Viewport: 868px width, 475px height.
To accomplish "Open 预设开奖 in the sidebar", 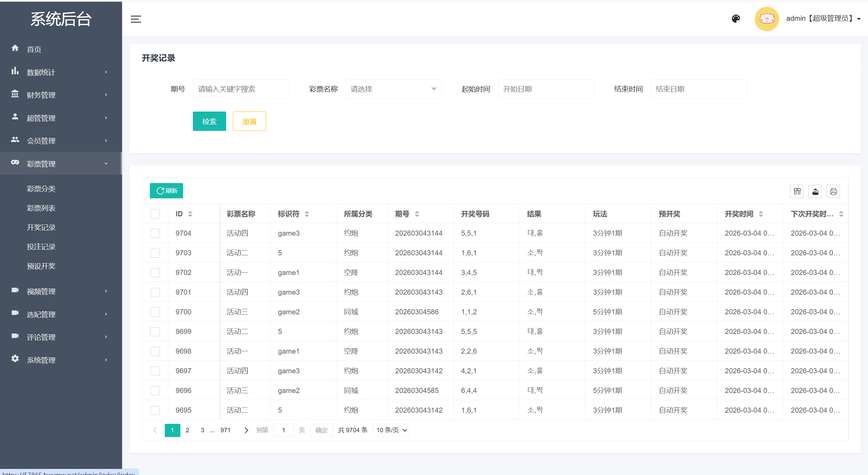I will pyautogui.click(x=41, y=266).
